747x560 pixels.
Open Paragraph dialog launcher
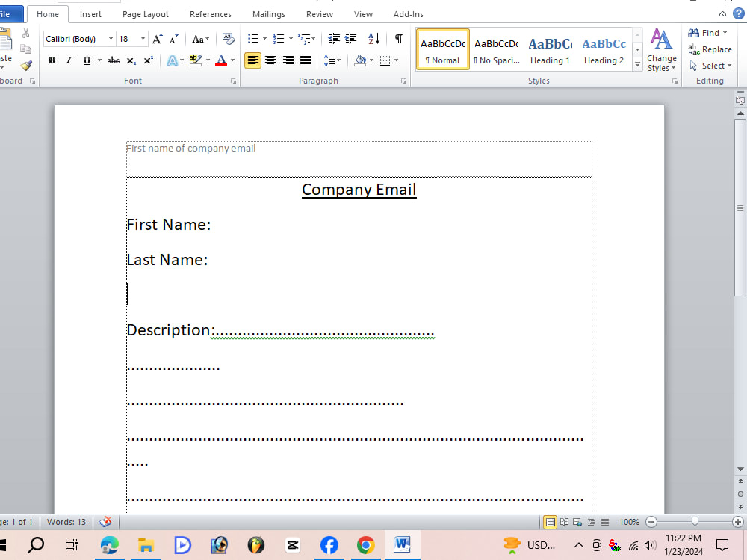[x=403, y=81]
